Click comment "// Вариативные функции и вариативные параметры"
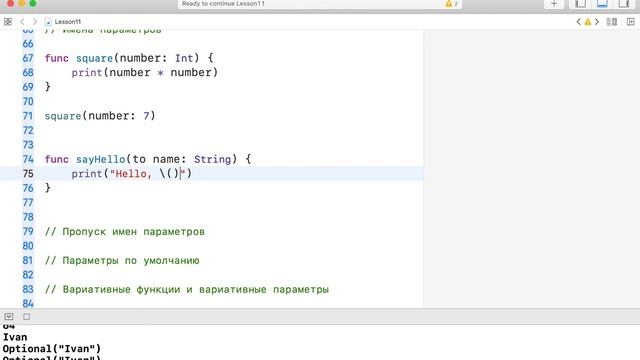Viewport: 640px width, 360px height. tap(187, 289)
